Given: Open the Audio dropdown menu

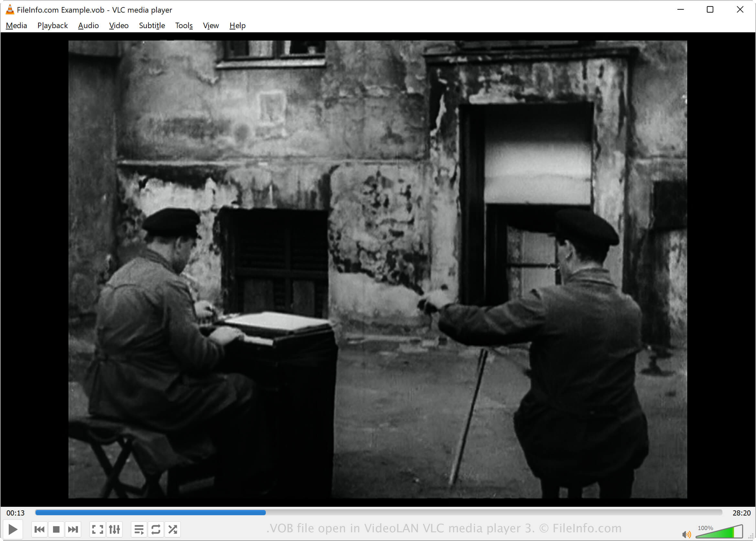Looking at the screenshot, I should (88, 25).
